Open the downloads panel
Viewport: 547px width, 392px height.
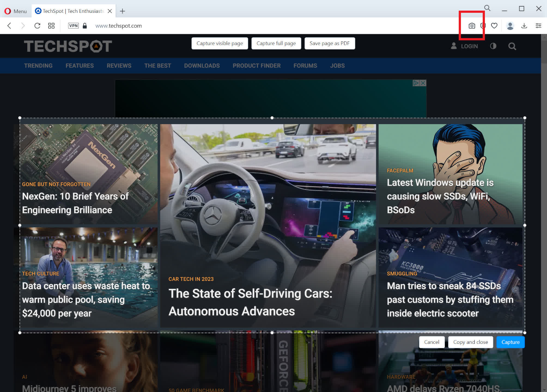(x=524, y=26)
